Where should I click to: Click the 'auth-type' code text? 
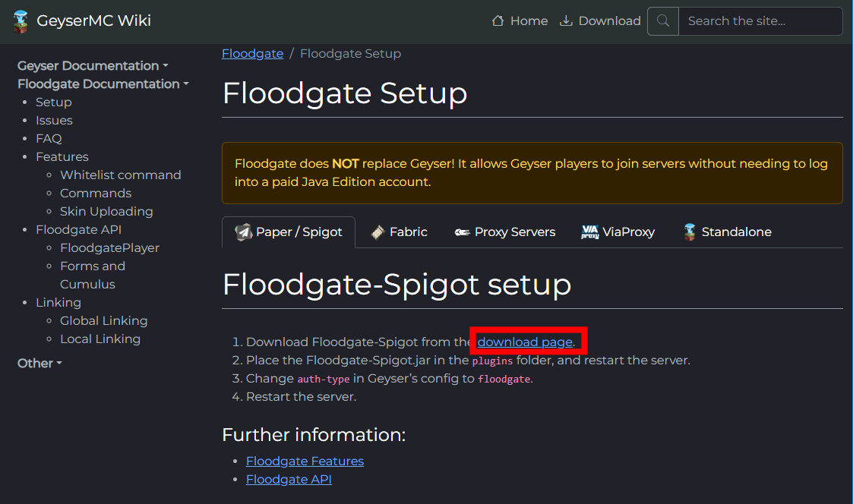324,379
